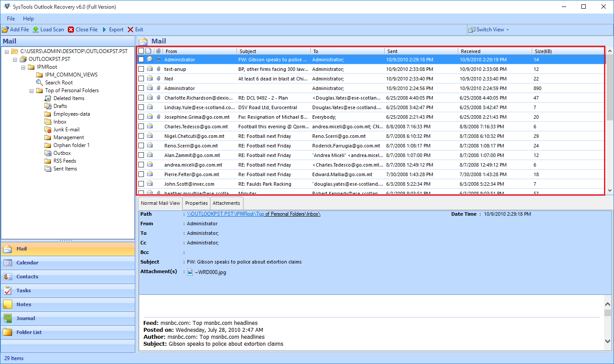Check the box for Josephine.Grima mail

pos(141,117)
